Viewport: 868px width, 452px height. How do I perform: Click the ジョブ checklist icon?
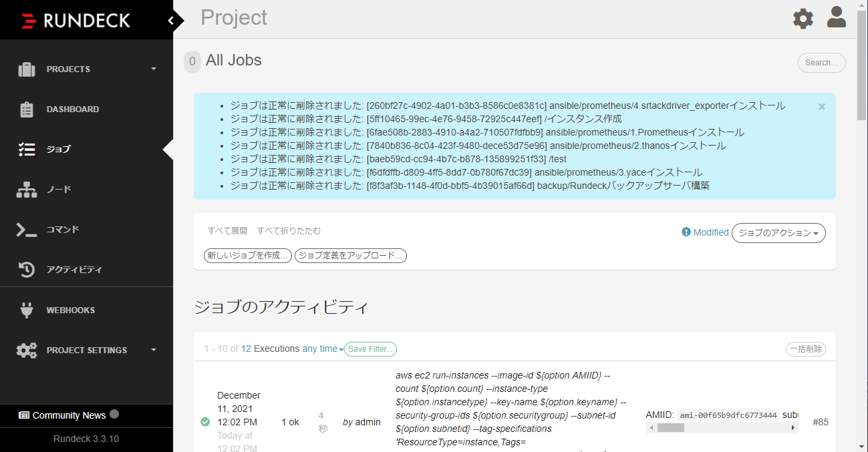point(27,150)
